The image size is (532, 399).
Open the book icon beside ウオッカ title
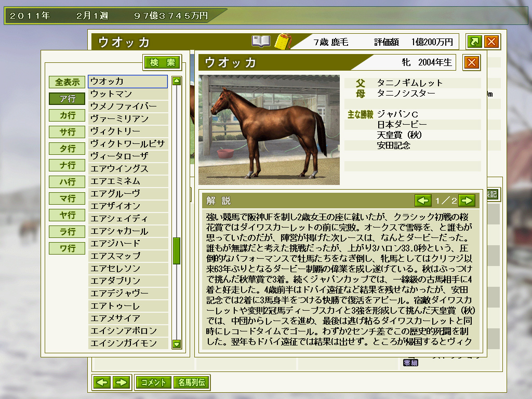click(x=261, y=42)
